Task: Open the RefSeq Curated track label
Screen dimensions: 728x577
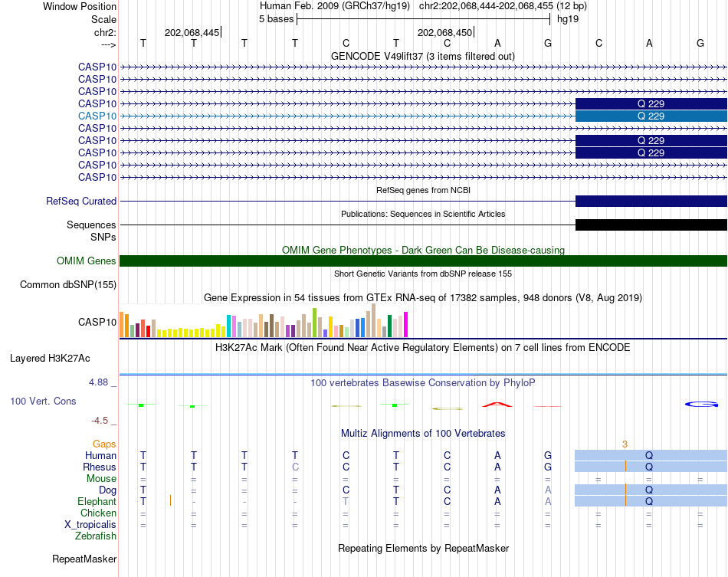Action: pos(81,201)
